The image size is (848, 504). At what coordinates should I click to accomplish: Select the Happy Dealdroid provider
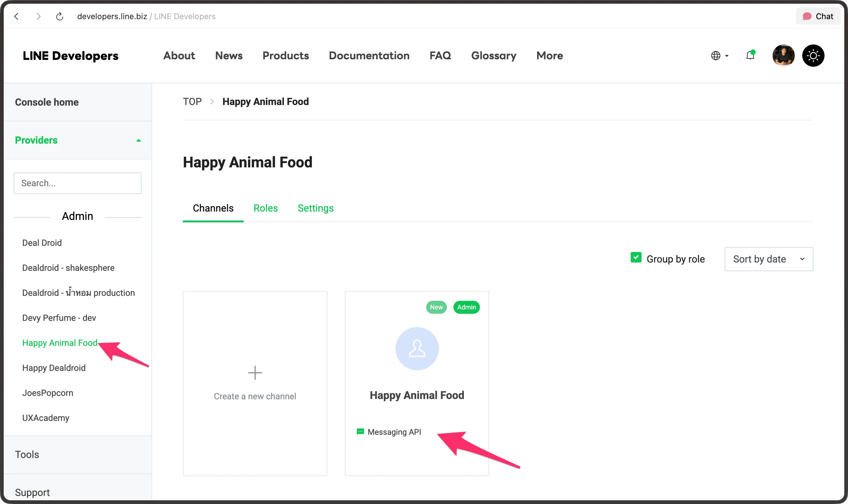(54, 367)
